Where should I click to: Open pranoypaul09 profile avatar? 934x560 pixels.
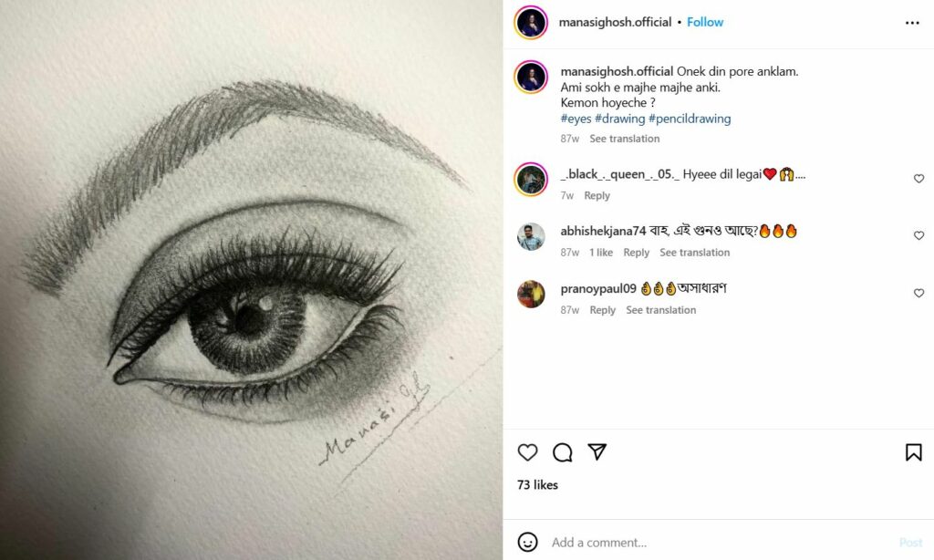[531, 294]
